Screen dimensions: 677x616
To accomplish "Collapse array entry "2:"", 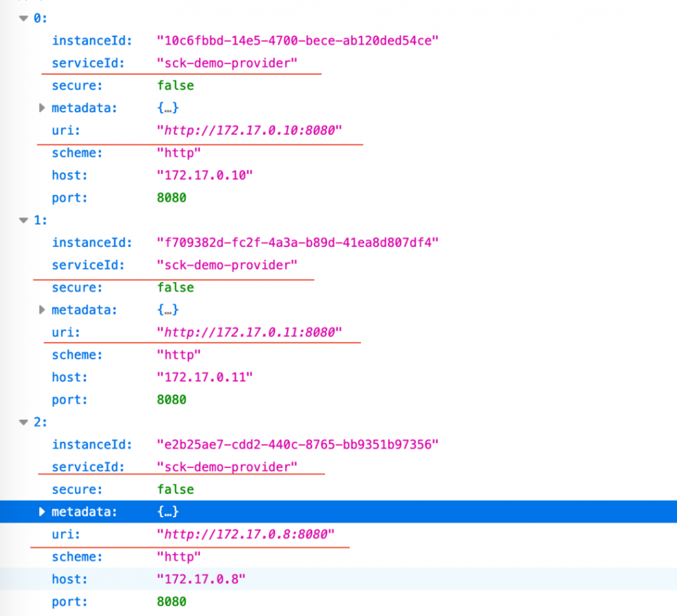I will [24, 422].
